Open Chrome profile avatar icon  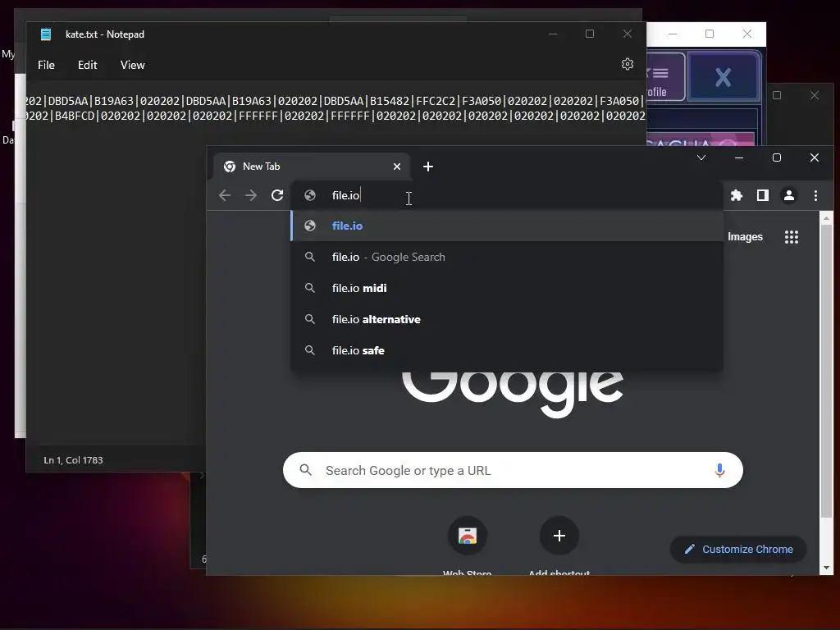tap(789, 195)
